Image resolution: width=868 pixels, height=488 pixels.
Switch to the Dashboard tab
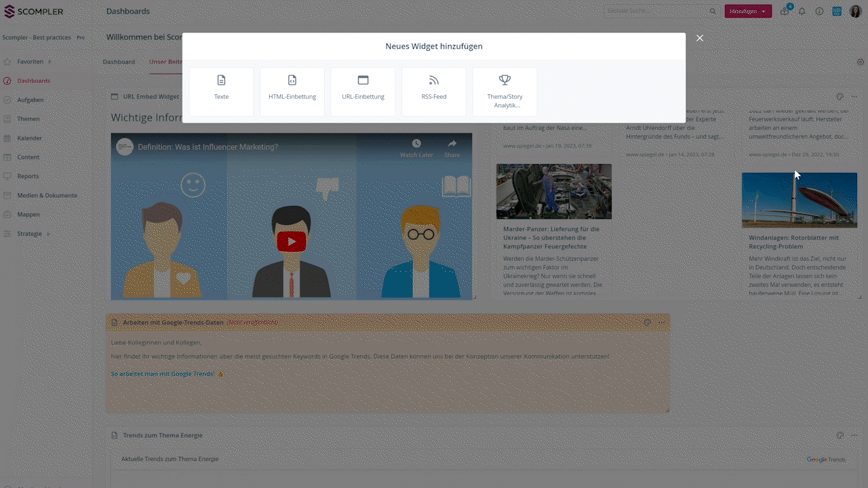119,62
